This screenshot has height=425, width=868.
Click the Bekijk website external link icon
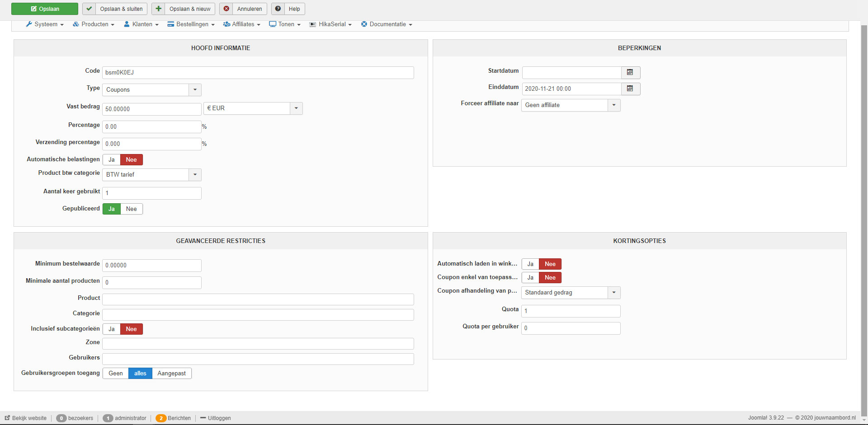pyautogui.click(x=7, y=418)
